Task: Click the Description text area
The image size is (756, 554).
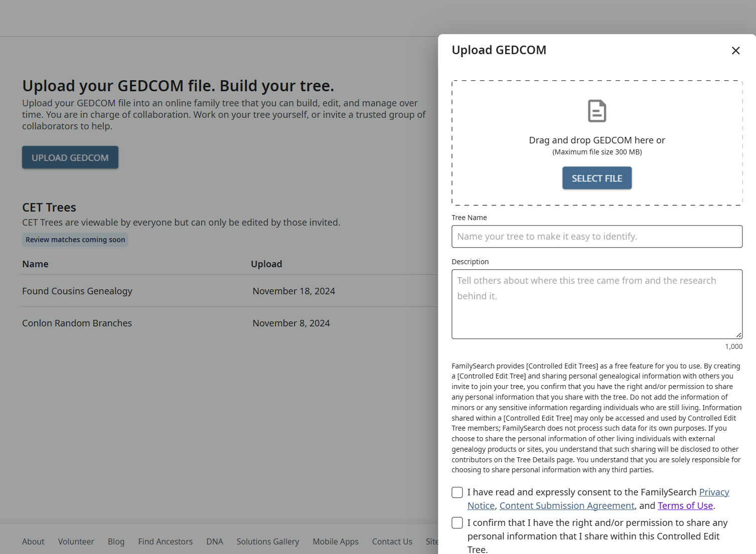Action: tap(597, 304)
